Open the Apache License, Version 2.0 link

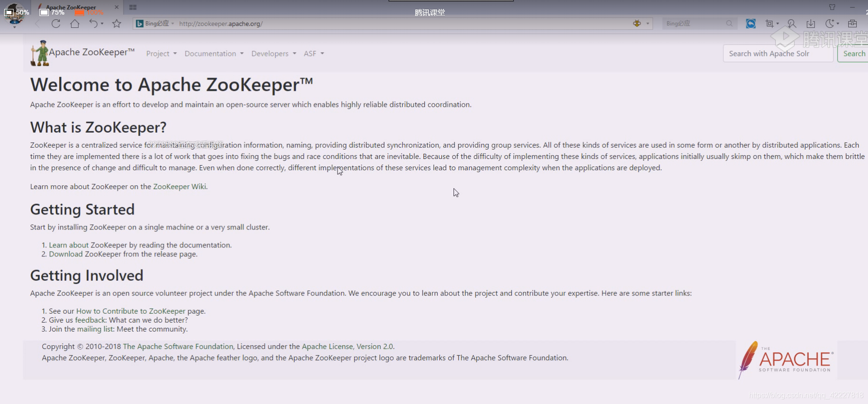pyautogui.click(x=348, y=347)
